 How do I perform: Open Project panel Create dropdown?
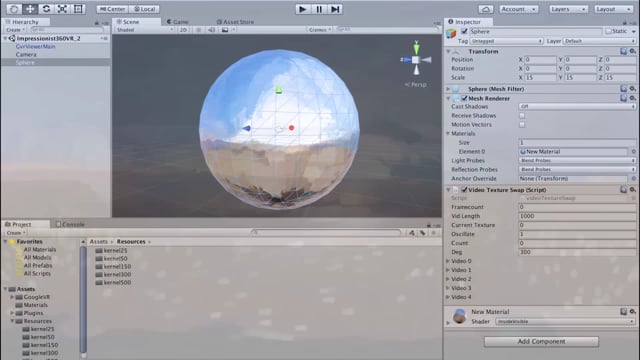[16, 233]
